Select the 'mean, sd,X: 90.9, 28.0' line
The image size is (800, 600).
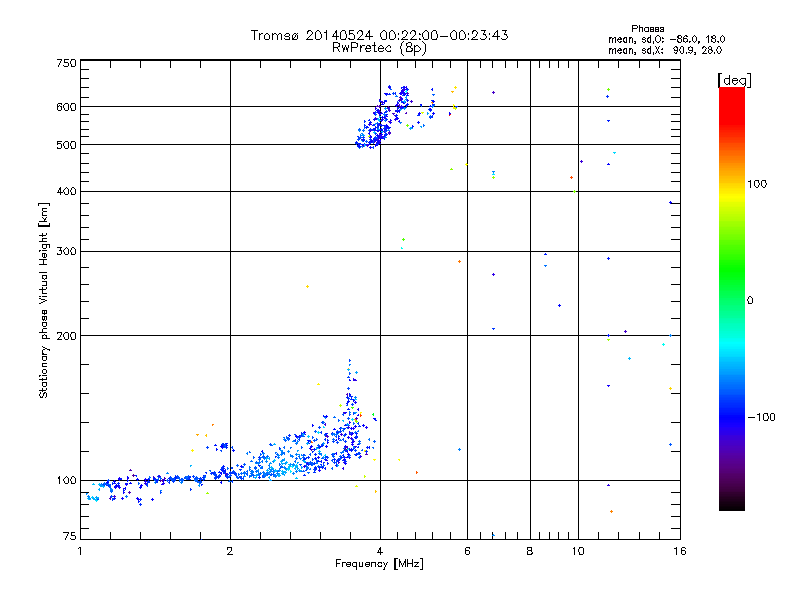coord(665,50)
